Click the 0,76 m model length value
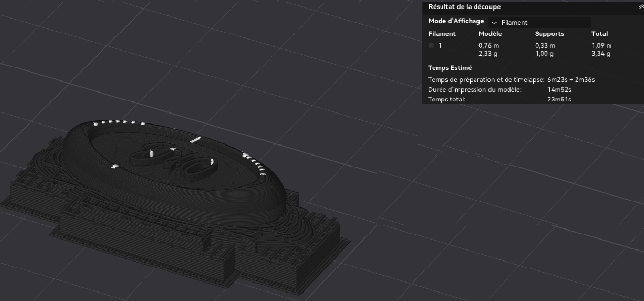 (x=489, y=45)
